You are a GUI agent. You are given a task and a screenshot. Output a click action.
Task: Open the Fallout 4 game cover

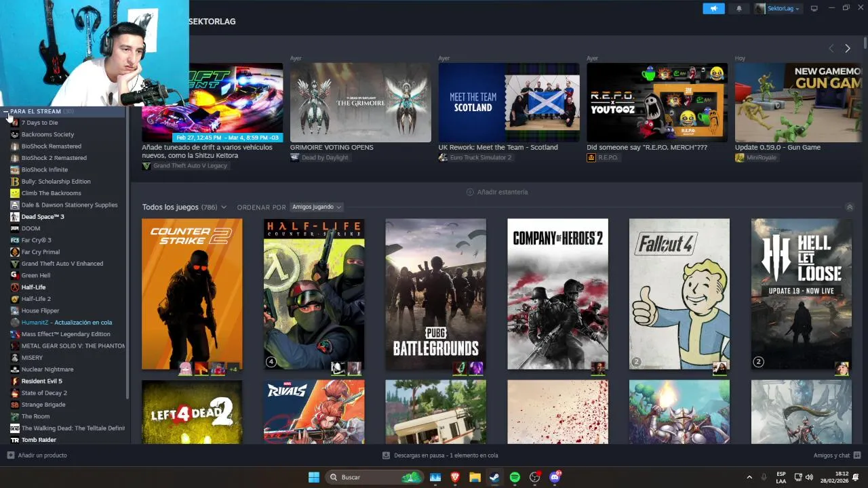coord(679,293)
